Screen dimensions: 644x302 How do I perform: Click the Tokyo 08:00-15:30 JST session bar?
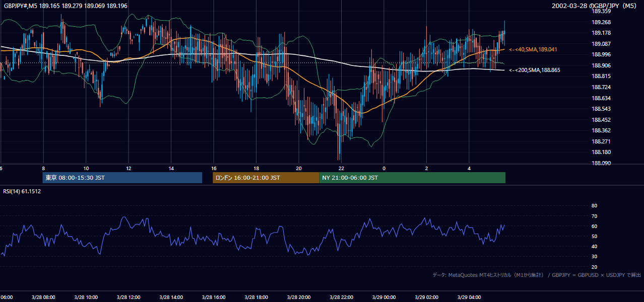point(122,178)
